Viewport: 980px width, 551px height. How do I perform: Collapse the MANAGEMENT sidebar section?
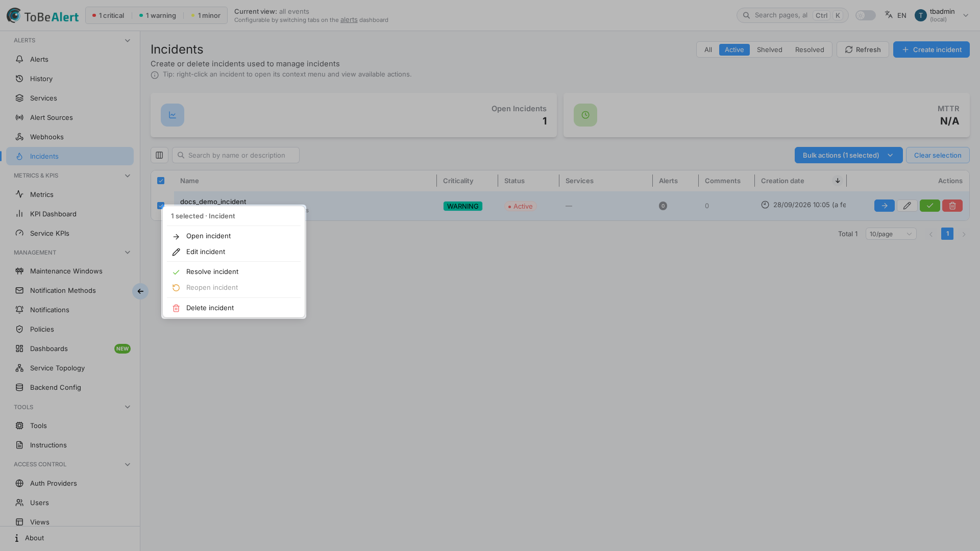128,253
